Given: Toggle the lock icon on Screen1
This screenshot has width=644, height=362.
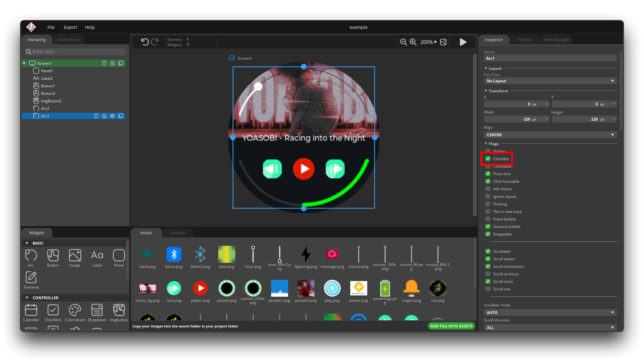Looking at the screenshot, I should pyautogui.click(x=112, y=63).
